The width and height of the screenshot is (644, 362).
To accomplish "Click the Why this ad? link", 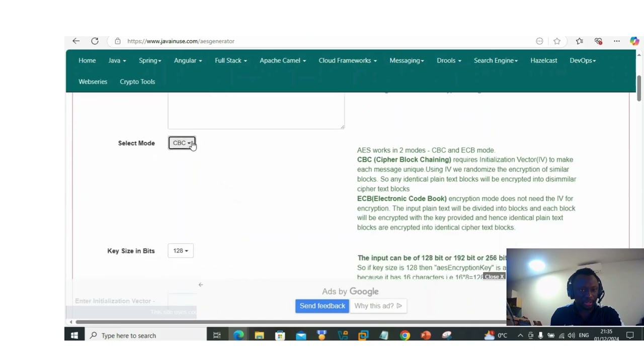I will tap(378, 306).
